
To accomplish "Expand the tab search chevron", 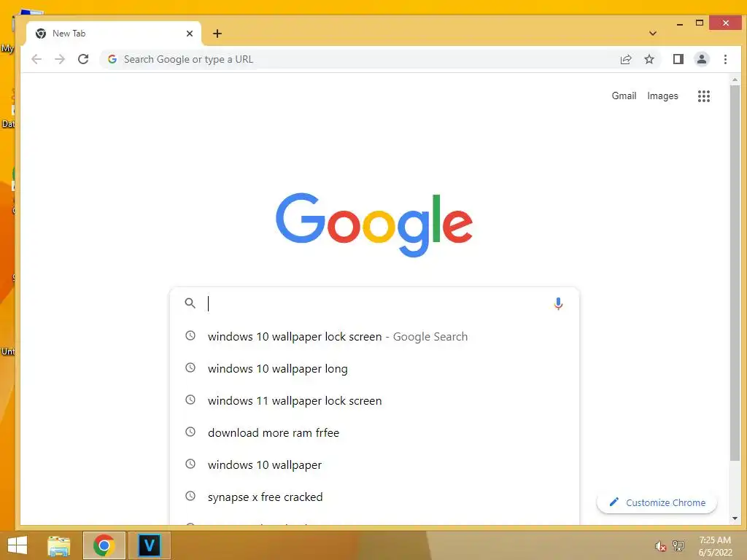I will [x=653, y=34].
